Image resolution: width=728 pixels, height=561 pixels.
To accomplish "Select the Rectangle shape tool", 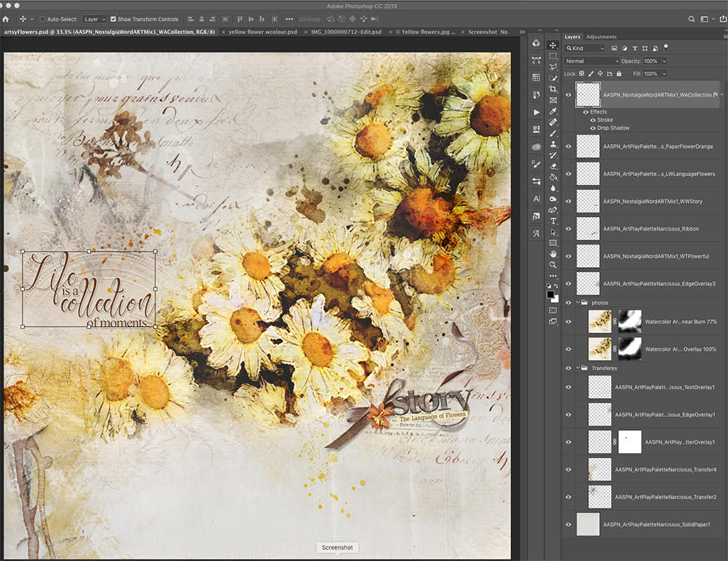I will coord(553,243).
